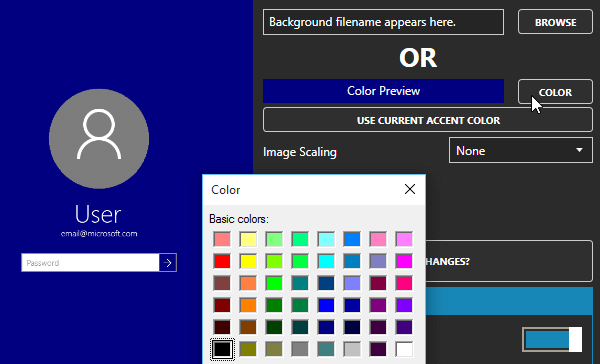Click the 'User' name text
The image size is (600, 364).
98,214
